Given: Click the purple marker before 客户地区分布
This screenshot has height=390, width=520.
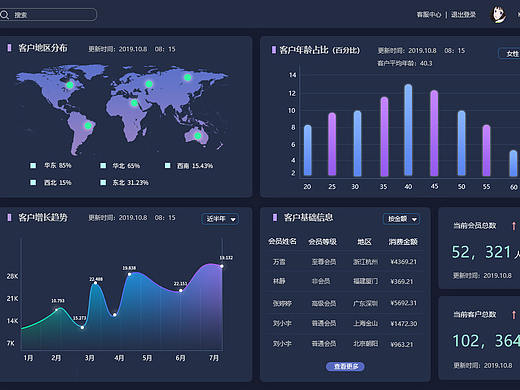Looking at the screenshot, I should 10,48.
